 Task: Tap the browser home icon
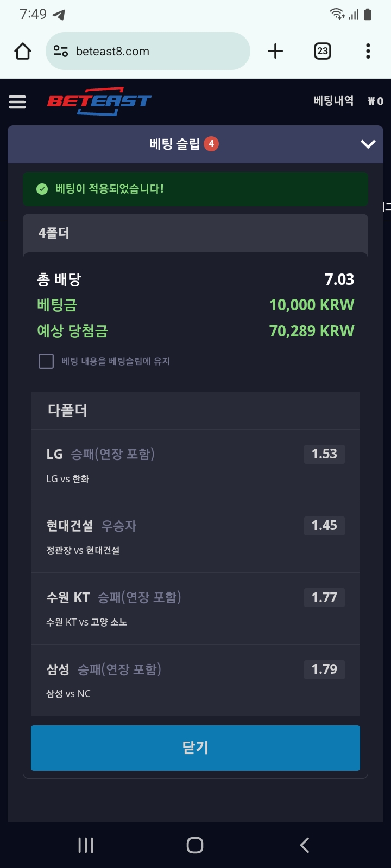[23, 52]
